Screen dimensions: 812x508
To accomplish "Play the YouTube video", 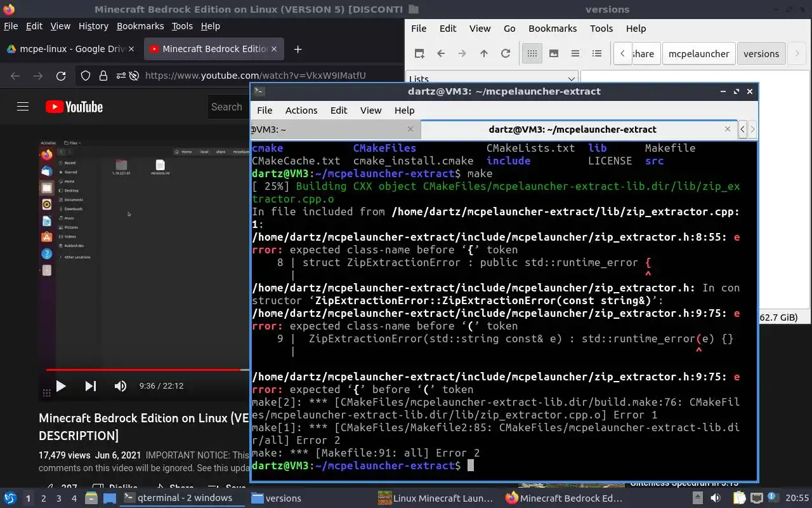I will (61, 385).
